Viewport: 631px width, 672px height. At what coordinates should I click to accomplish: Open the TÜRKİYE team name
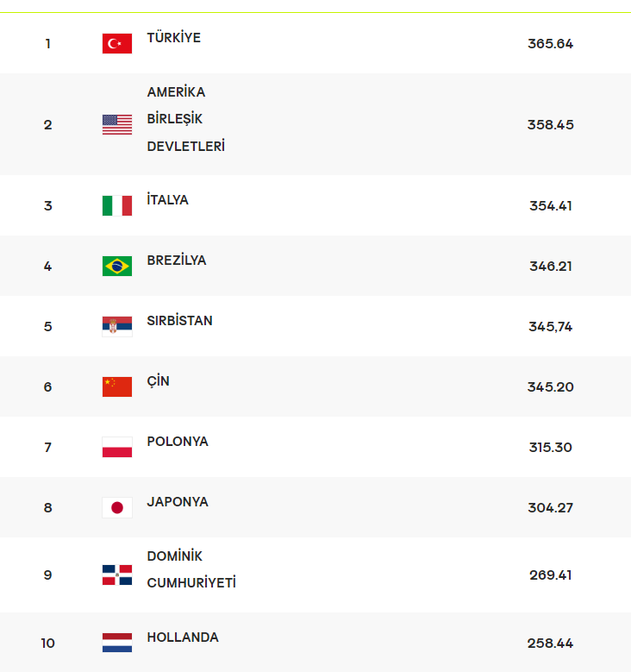point(174,38)
